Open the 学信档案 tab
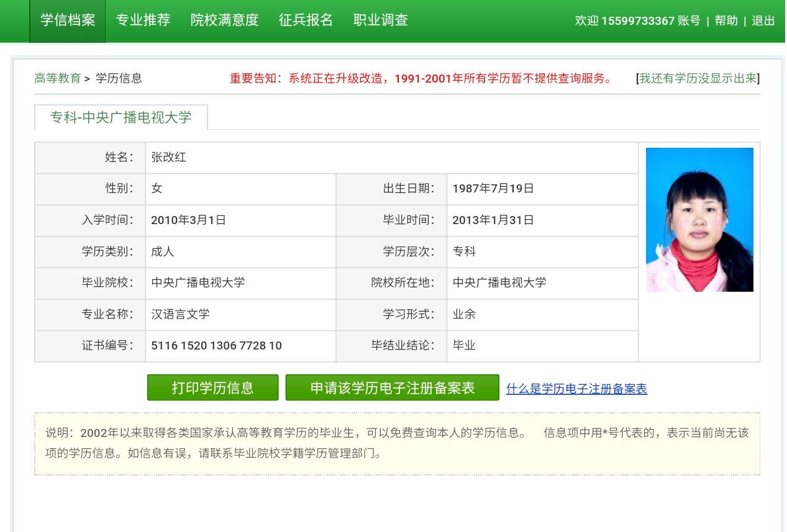Screen dimensions: 787x532 point(68,20)
